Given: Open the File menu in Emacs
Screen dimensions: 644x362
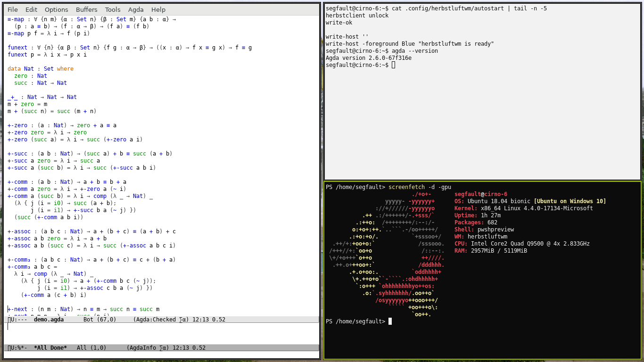Looking at the screenshot, I should coord(13,9).
